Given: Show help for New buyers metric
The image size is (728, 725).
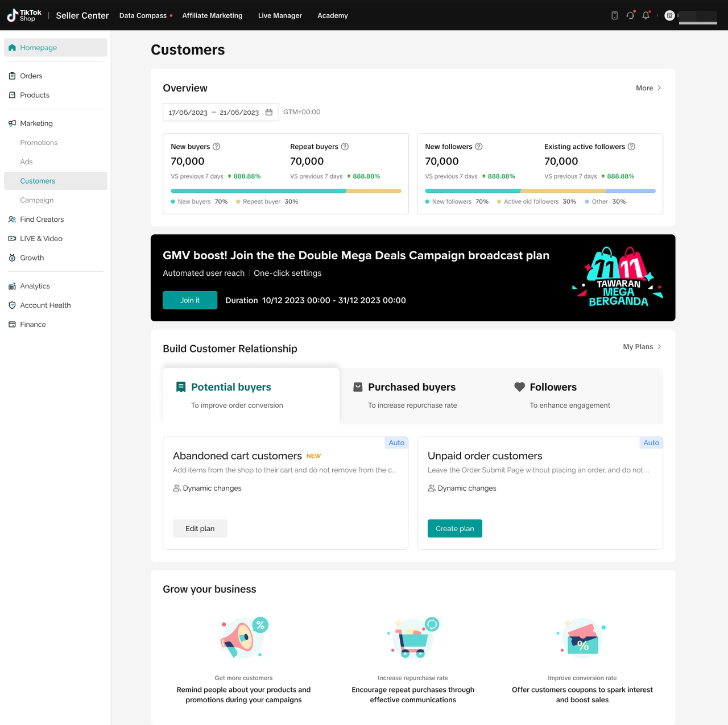Looking at the screenshot, I should [216, 147].
